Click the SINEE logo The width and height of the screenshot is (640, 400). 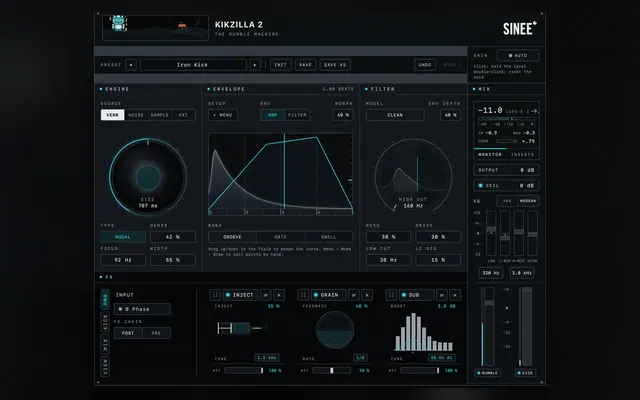[x=520, y=28]
